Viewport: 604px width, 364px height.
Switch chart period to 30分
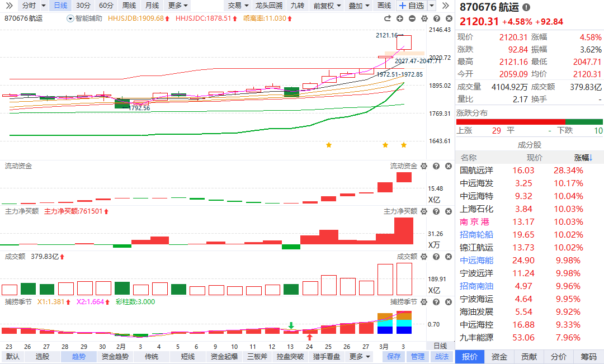pyautogui.click(x=83, y=6)
